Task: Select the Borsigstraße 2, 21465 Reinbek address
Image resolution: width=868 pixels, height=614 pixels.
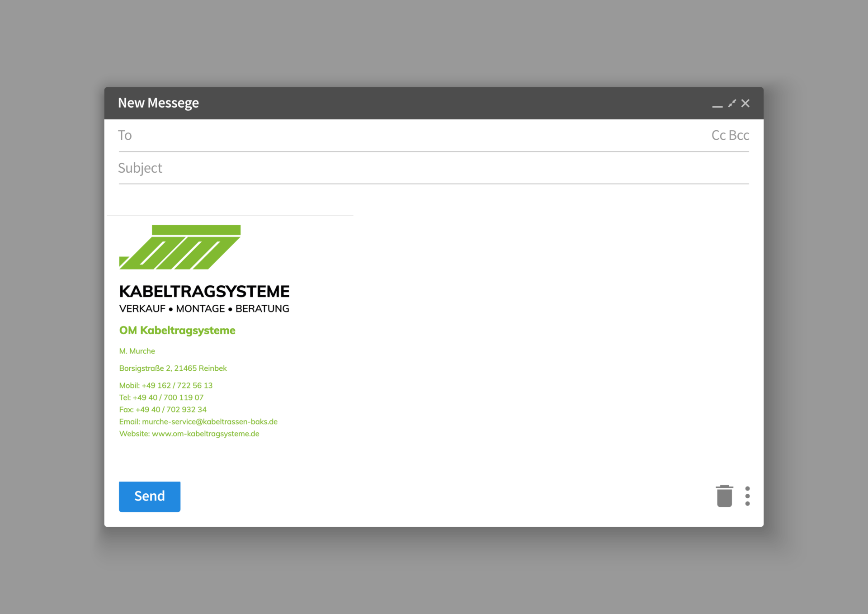Action: point(173,368)
